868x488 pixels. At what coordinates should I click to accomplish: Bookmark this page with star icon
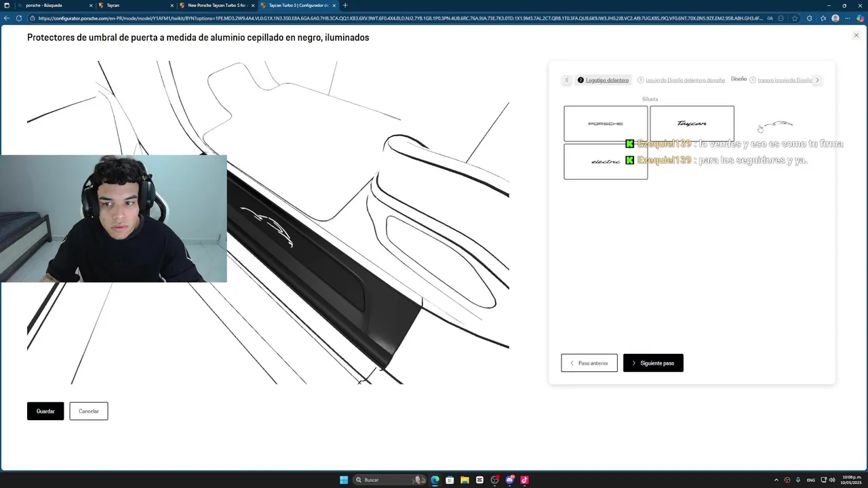[795, 18]
